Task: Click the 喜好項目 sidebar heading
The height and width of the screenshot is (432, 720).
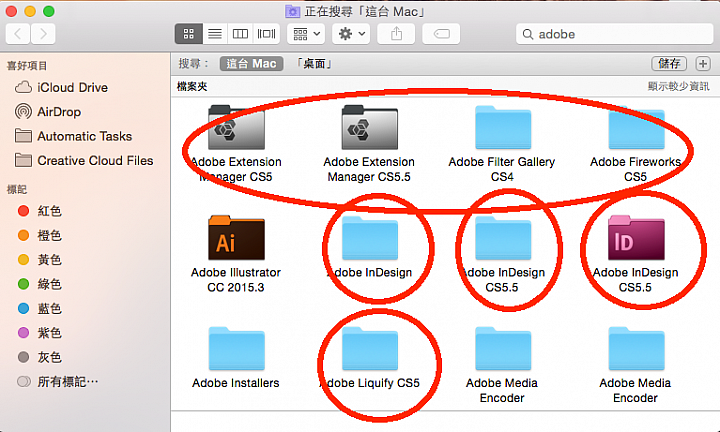Action: point(27,66)
